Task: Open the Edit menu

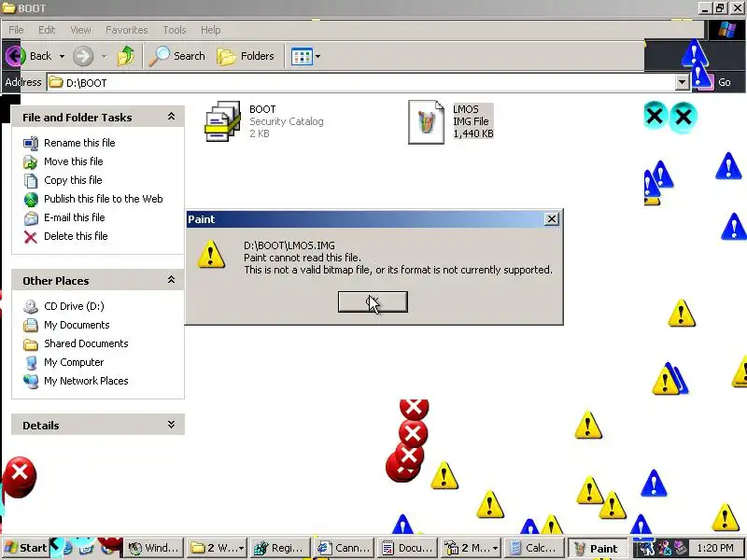Action: pos(47,30)
